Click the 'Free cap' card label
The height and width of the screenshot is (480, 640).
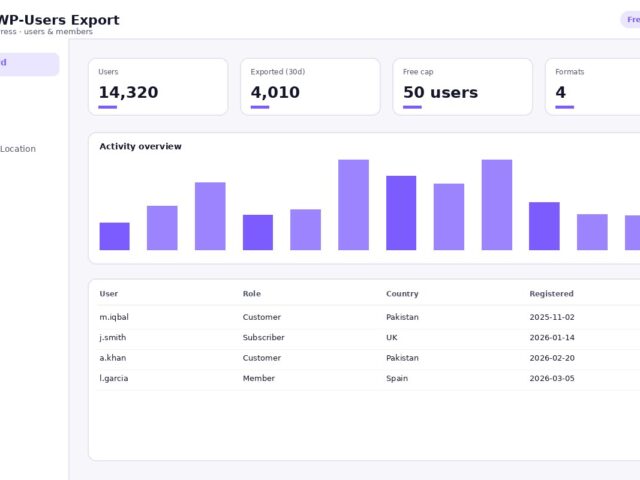click(x=418, y=72)
